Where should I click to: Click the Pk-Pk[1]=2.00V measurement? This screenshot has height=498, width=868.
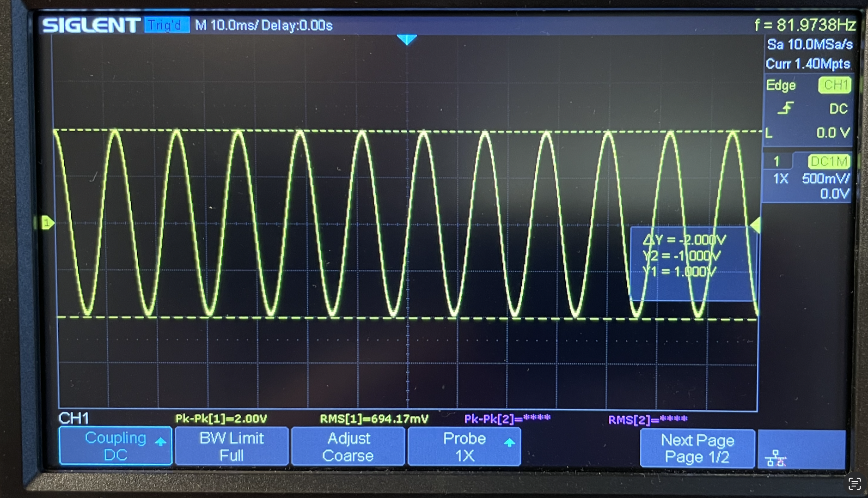[x=221, y=419]
